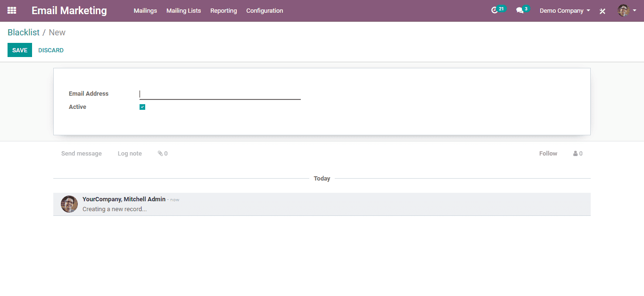The width and height of the screenshot is (644, 296).
Task: Follow this record
Action: 548,154
